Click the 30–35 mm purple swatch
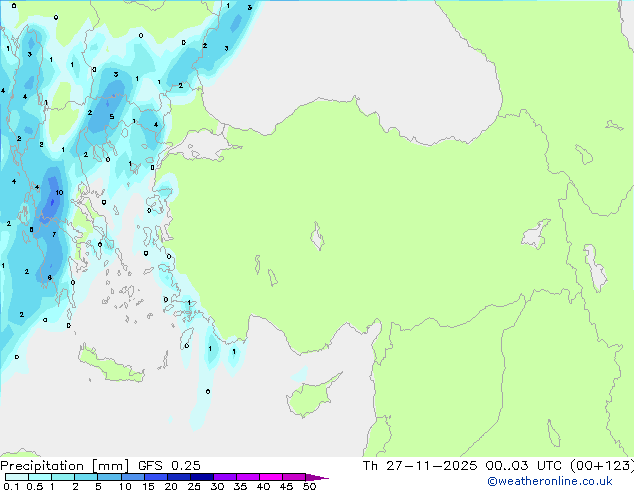 click(224, 477)
